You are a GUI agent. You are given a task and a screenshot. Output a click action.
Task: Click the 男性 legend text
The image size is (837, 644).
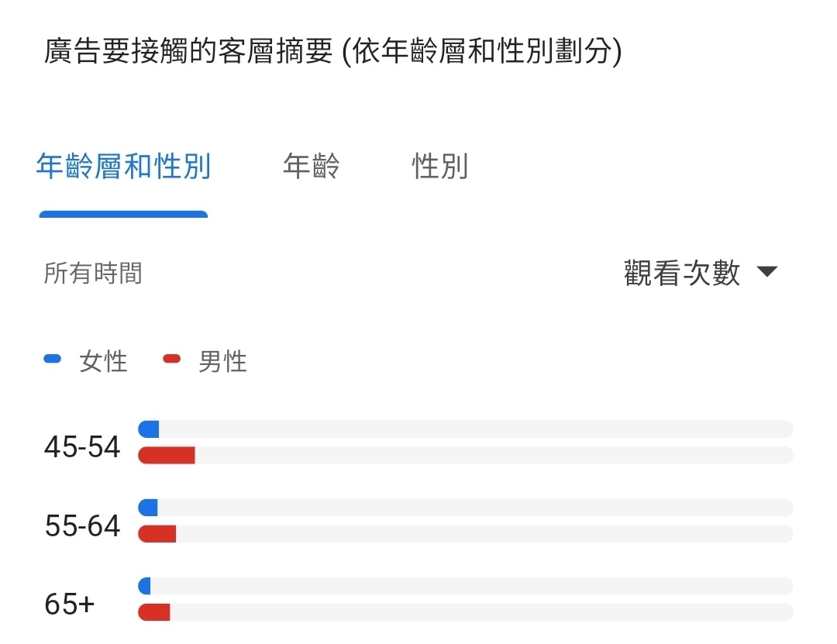tap(222, 361)
